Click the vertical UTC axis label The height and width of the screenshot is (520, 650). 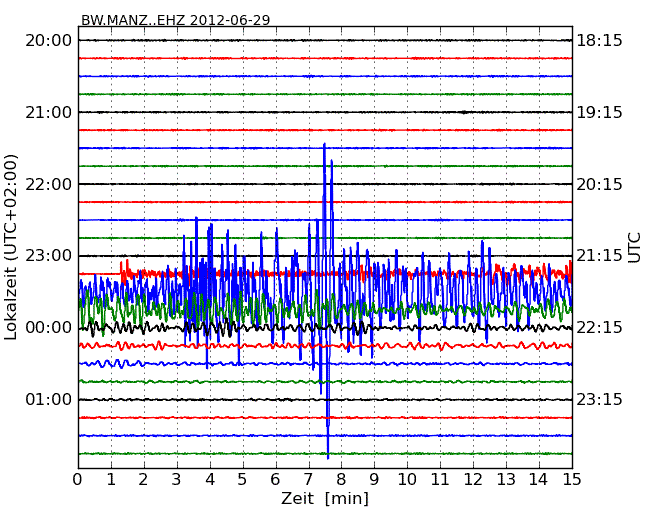coord(634,248)
